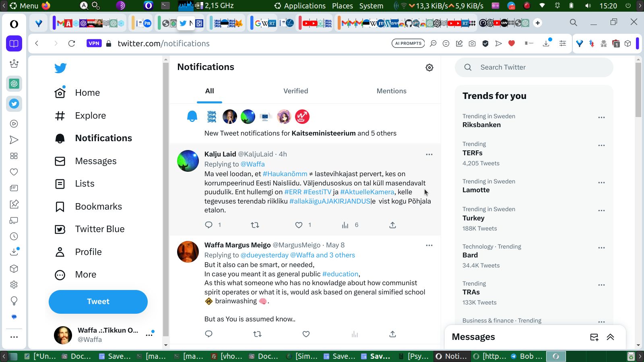Open options for the Turkey trend
The width and height of the screenshot is (644, 362).
tap(601, 210)
